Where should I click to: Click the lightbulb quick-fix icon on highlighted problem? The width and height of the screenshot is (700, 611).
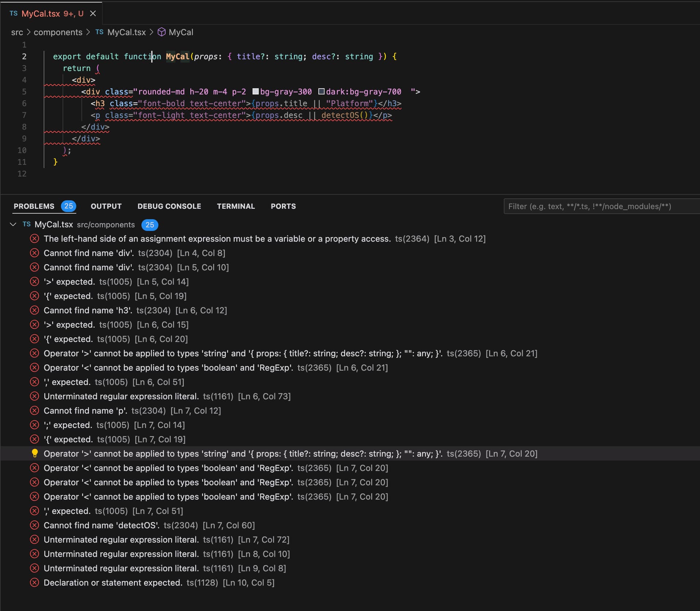(x=35, y=453)
